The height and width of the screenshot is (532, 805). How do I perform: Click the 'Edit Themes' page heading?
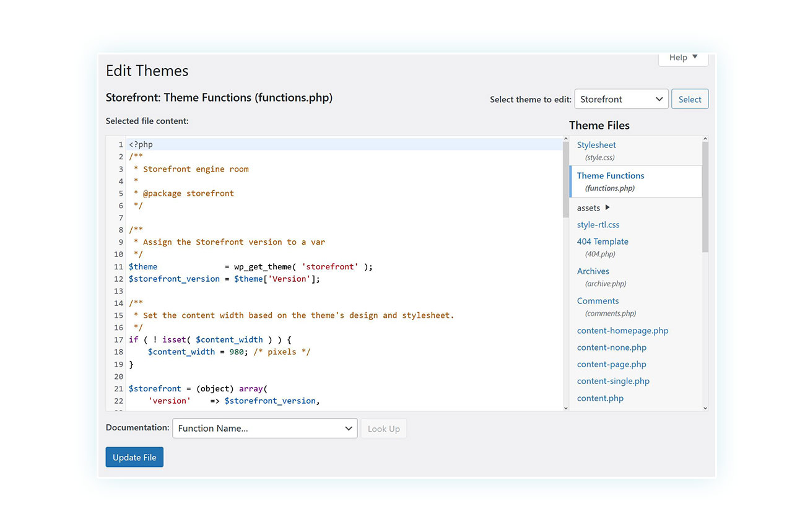click(147, 71)
